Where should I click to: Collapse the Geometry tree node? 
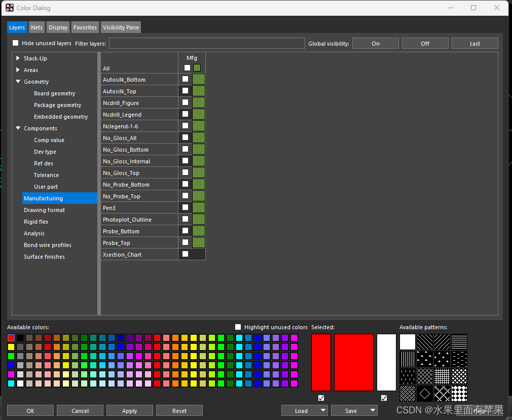coord(18,82)
